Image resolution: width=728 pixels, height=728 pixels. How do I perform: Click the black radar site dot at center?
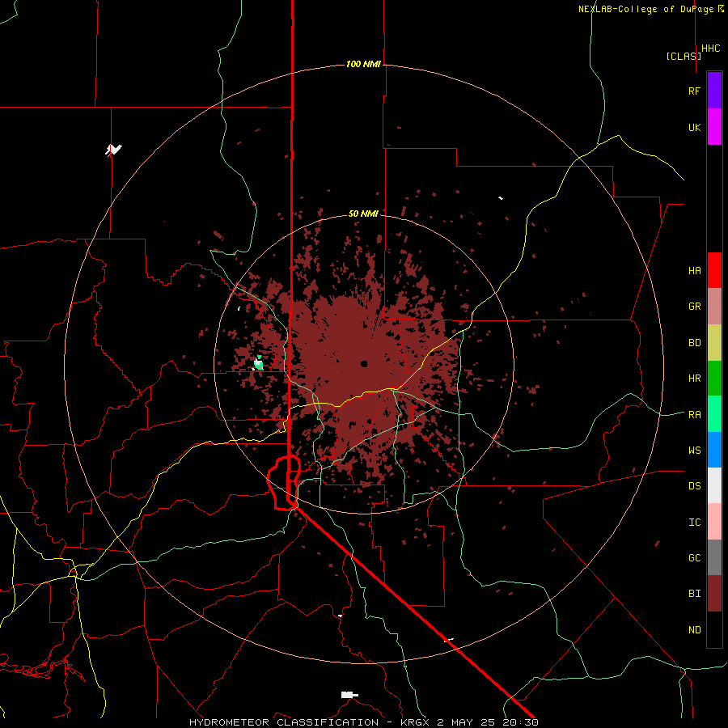tap(364, 363)
